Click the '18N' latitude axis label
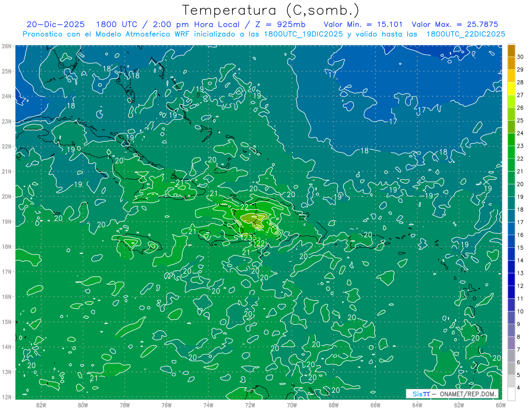This screenshot has height=411, width=532. click(6, 247)
